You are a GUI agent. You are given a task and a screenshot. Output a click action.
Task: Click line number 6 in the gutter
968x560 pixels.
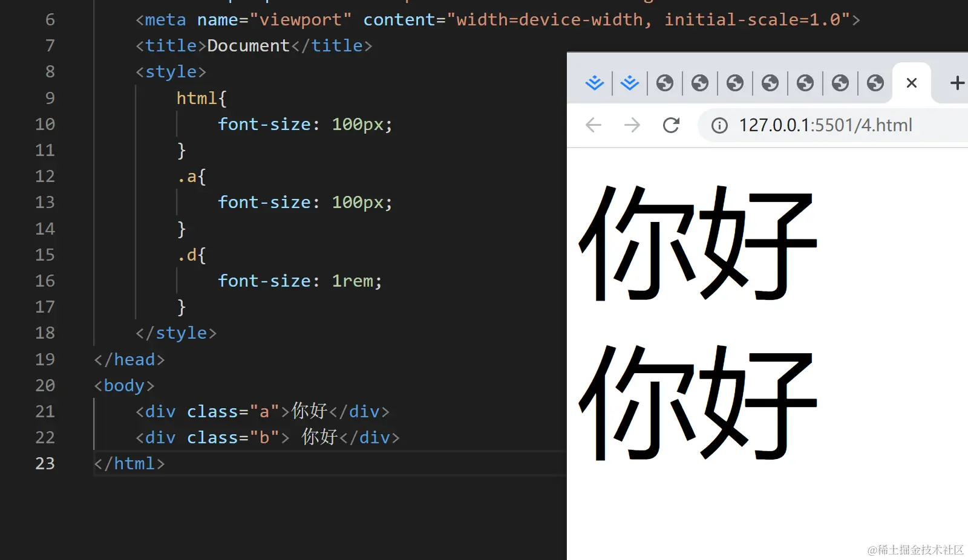[50, 20]
